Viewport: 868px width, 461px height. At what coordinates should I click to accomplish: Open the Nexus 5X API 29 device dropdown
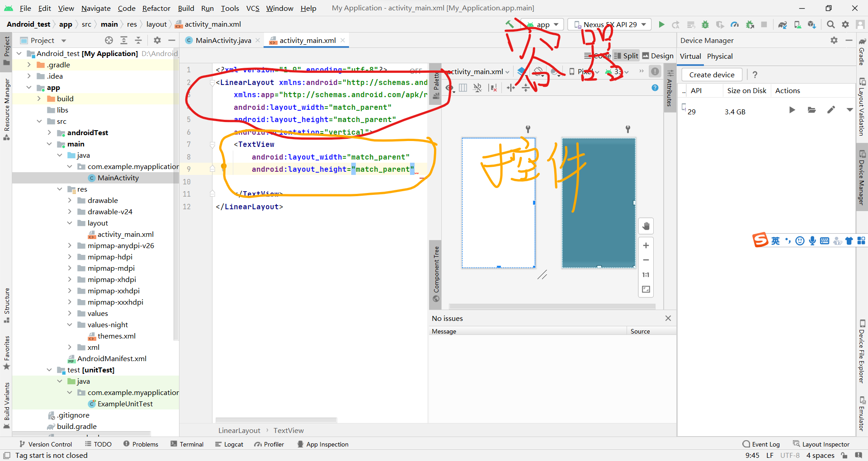pyautogui.click(x=609, y=24)
